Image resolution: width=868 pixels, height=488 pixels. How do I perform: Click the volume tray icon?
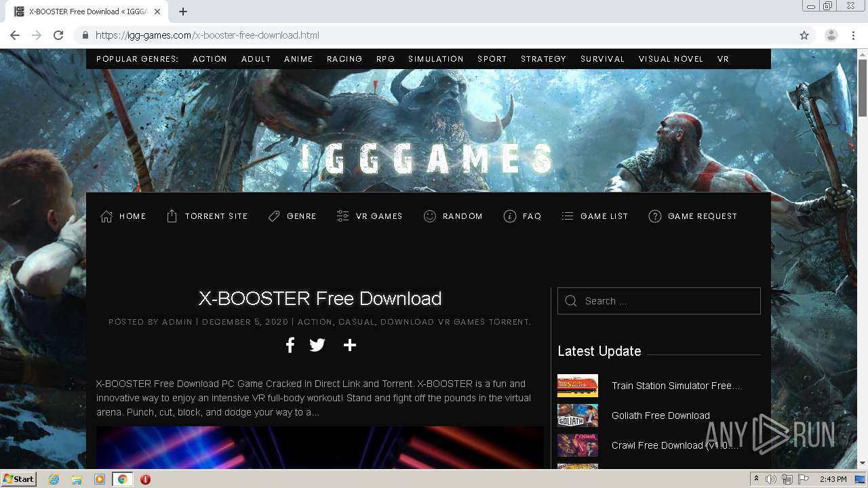click(771, 479)
